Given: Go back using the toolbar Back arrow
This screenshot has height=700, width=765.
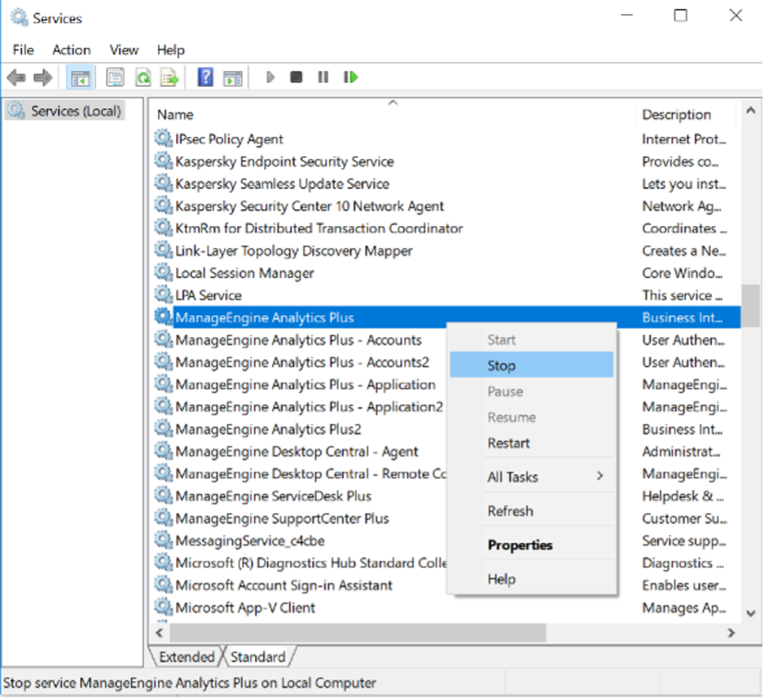Looking at the screenshot, I should pos(16,78).
